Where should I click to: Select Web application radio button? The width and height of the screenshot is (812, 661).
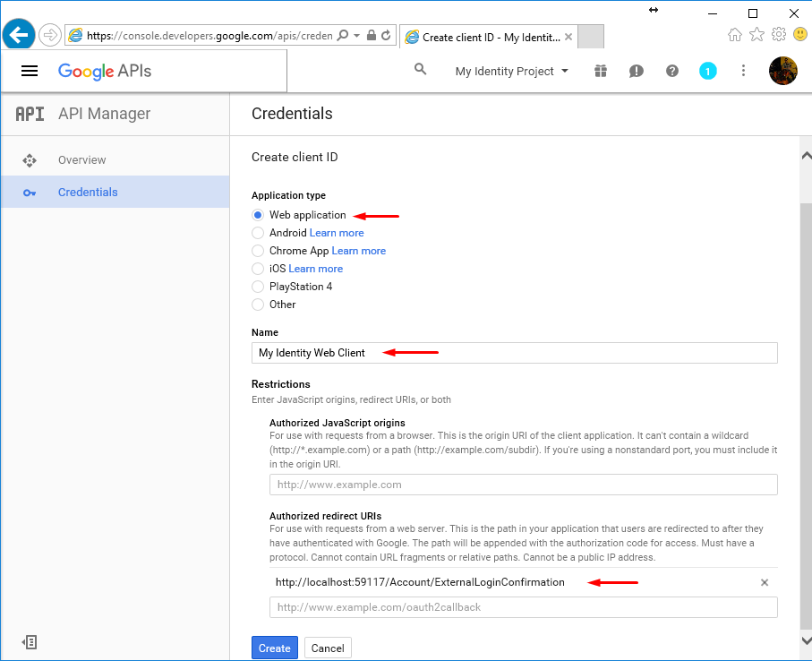(x=258, y=215)
